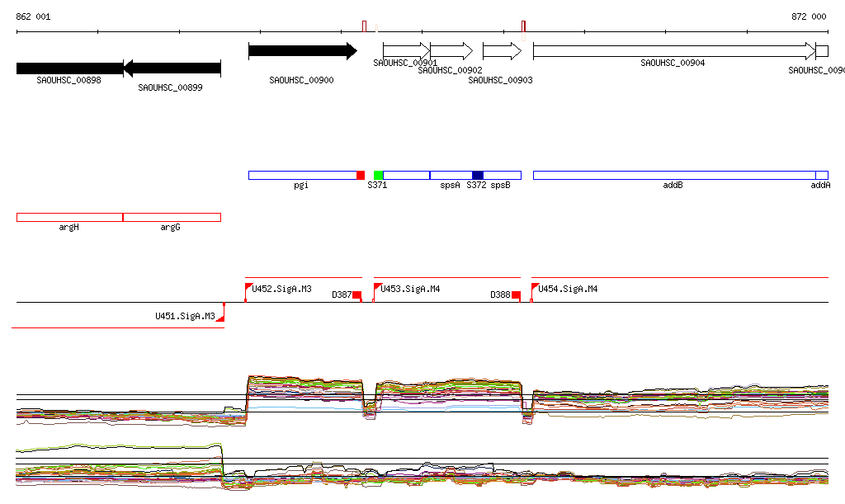
Task: Click the SAOUHSC_00899 label text
Action: point(170,87)
